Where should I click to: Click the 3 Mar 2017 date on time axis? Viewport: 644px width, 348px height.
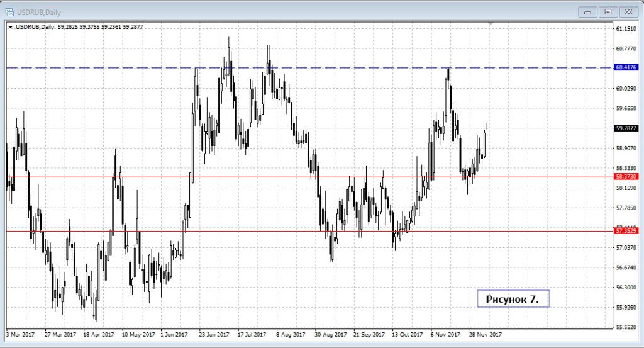point(21,334)
